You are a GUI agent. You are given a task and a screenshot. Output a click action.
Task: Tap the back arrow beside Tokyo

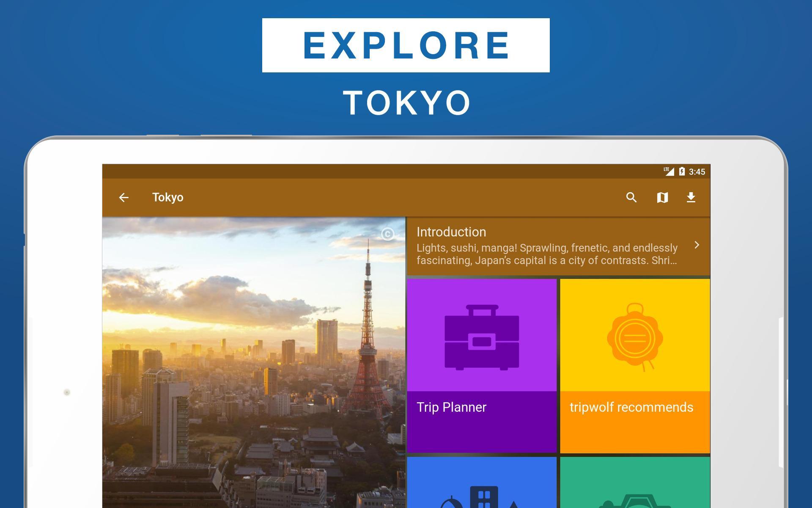(x=123, y=197)
